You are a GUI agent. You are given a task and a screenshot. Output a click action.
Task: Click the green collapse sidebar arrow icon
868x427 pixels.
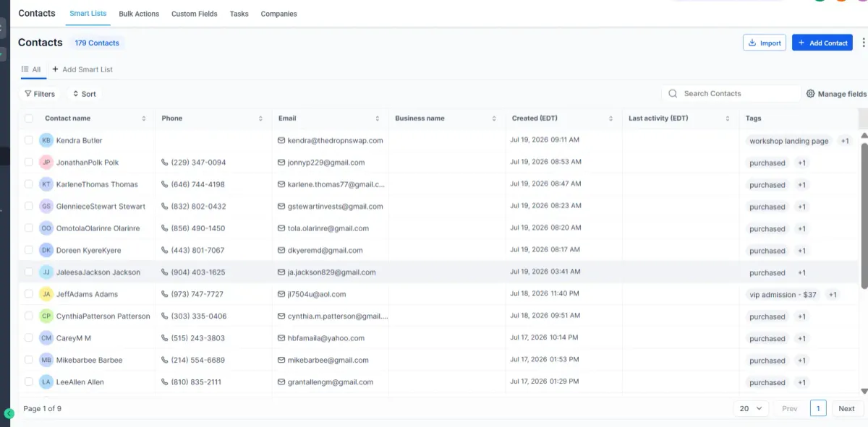(9, 414)
